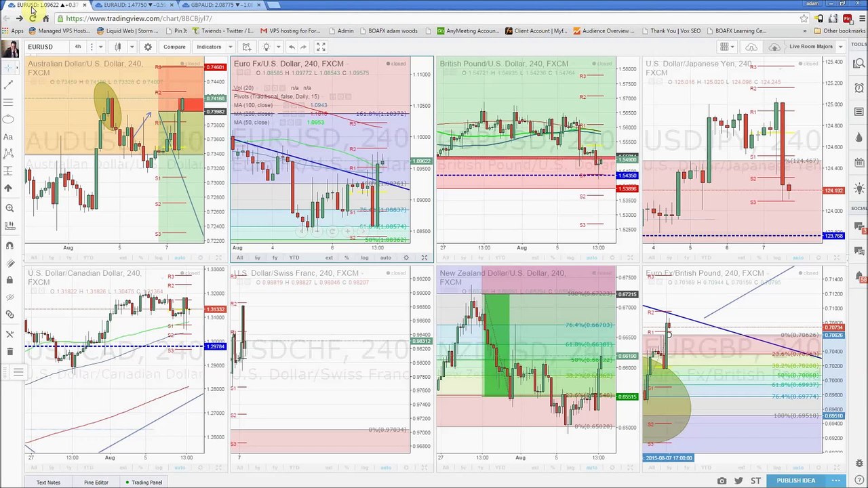Viewport: 868px width, 488px height.
Task: Reload the TradingView page
Action: [x=33, y=18]
